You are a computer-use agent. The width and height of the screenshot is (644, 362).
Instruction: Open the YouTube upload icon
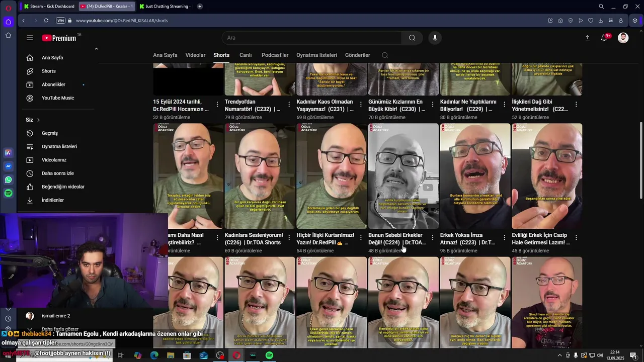pos(587,38)
